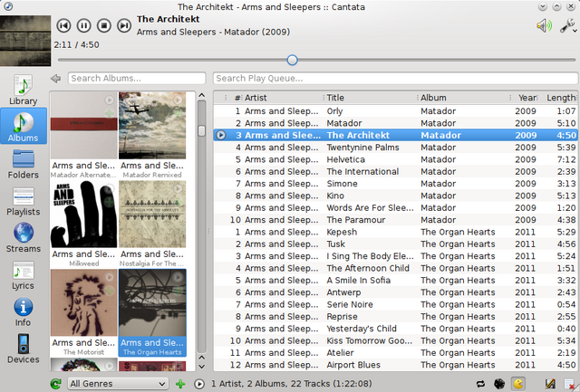The width and height of the screenshot is (580, 392).
Task: Select 'The Paramour' track row
Action: (395, 220)
